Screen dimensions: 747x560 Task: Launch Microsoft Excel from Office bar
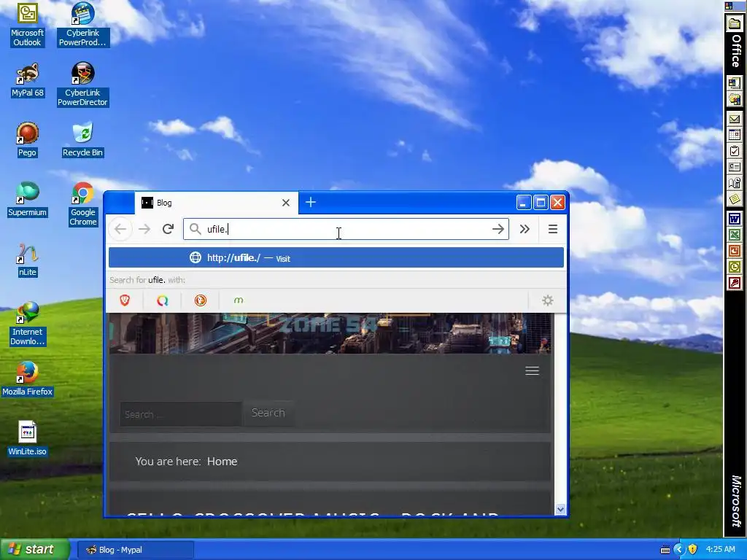(735, 235)
